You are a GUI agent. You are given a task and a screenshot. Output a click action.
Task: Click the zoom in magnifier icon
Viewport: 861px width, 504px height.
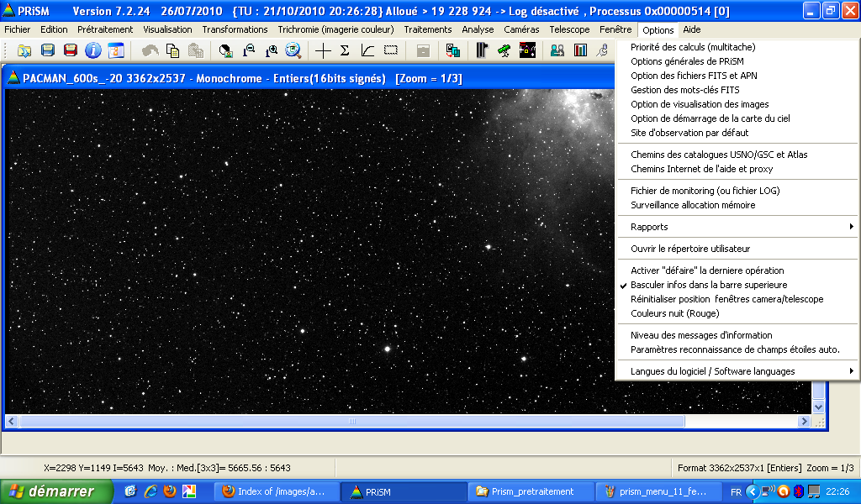click(x=272, y=51)
